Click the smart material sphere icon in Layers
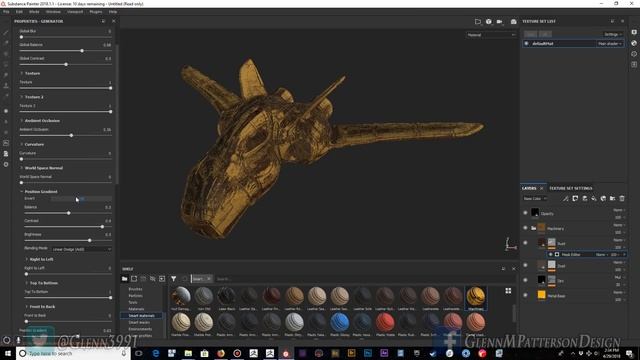 pos(603,199)
